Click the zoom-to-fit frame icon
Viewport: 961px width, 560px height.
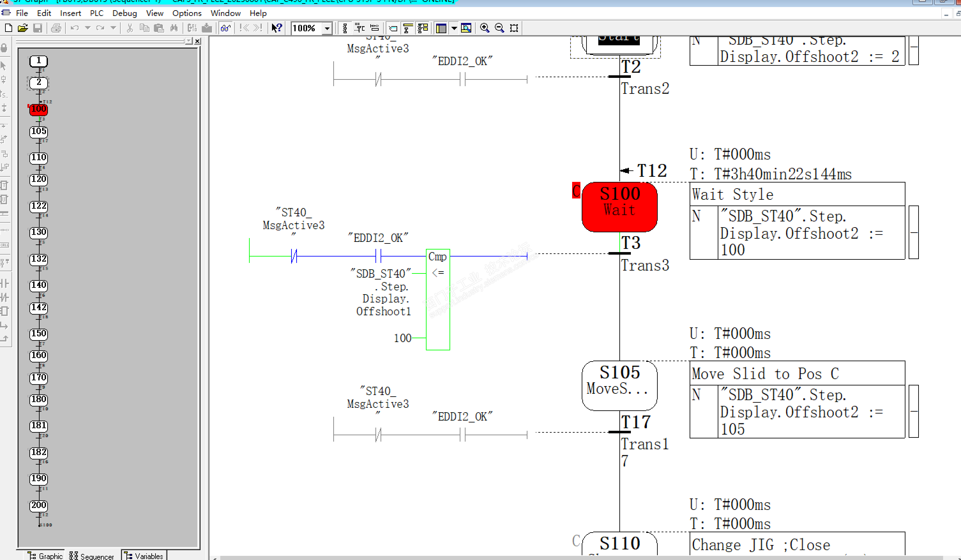coord(514,28)
